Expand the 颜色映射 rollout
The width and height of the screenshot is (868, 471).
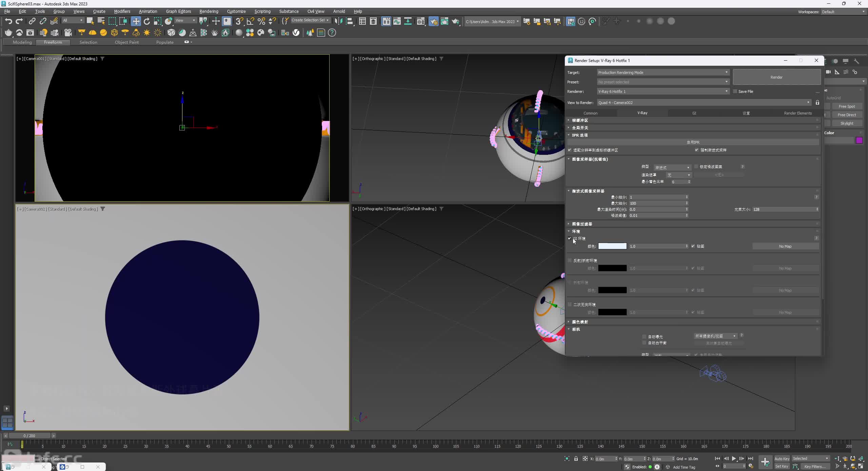[x=694, y=322]
